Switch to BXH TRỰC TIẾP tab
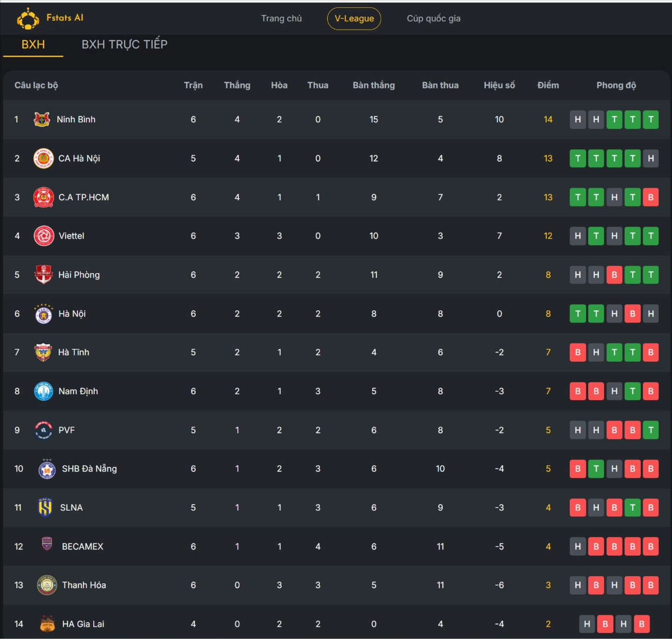The height and width of the screenshot is (639, 672). (x=124, y=45)
